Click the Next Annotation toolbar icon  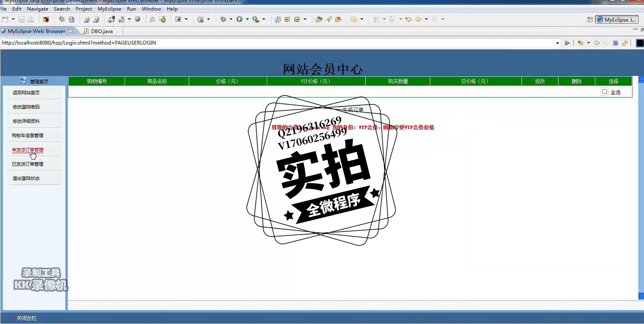point(376,19)
